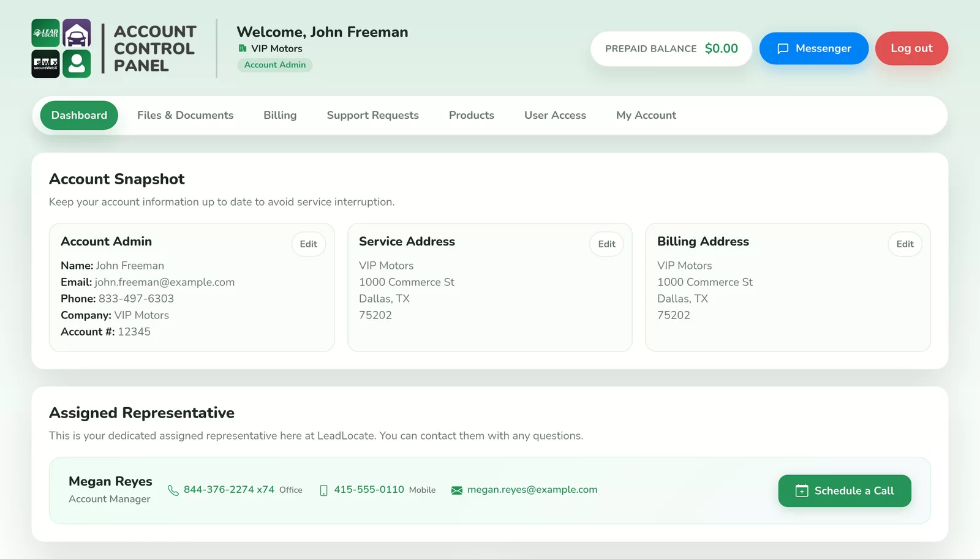Edit the Account Admin details
The width and height of the screenshot is (980, 559).
(309, 244)
